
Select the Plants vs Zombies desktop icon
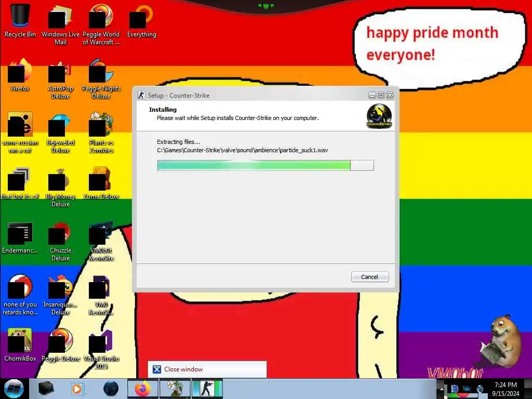[101, 133]
